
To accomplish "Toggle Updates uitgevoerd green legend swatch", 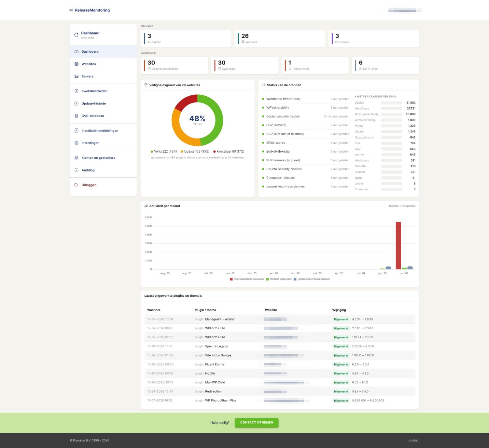I will (x=267, y=279).
